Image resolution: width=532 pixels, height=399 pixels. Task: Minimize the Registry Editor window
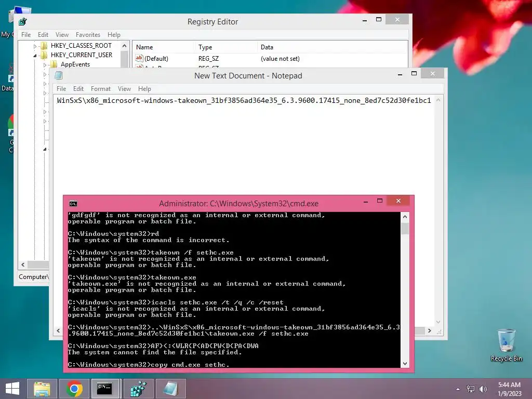tap(365, 20)
